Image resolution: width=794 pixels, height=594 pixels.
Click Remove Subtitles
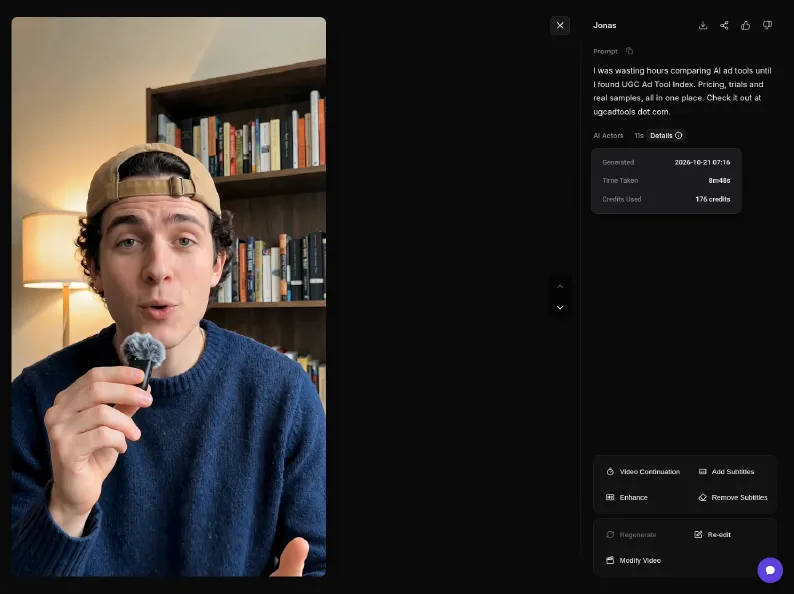point(733,497)
